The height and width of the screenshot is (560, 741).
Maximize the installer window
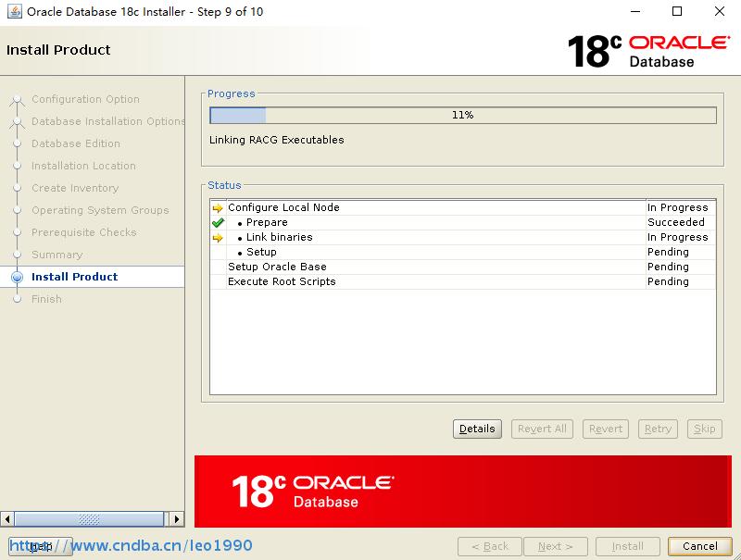(677, 11)
